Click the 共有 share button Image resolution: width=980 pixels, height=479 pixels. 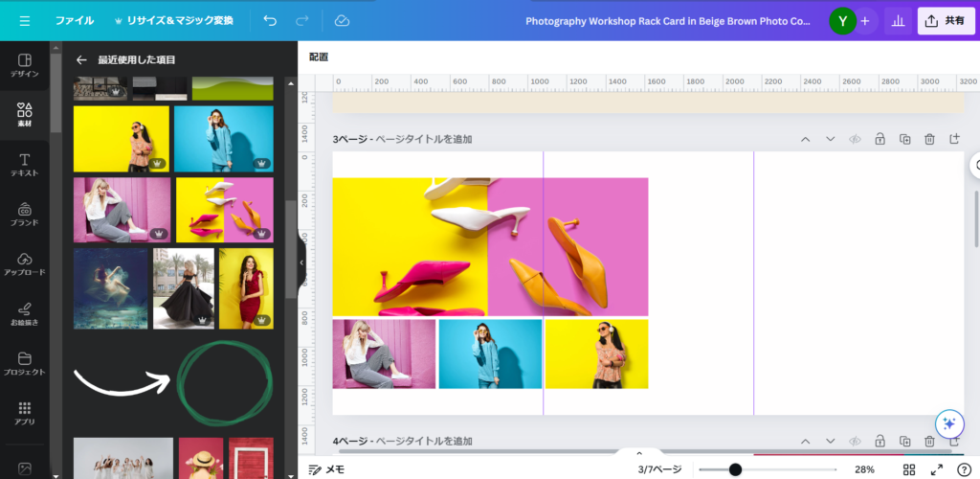pos(946,21)
